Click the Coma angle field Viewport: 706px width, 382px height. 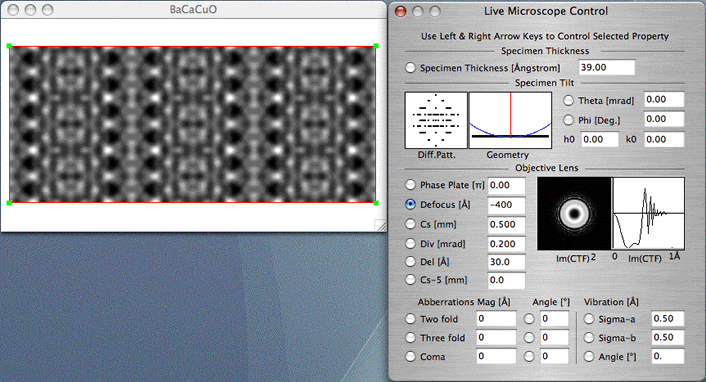(x=555, y=356)
